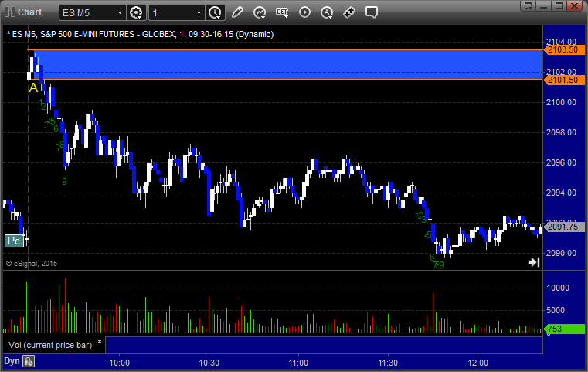Click the 5000 volume axis label
The image size is (588, 372).
(x=556, y=310)
